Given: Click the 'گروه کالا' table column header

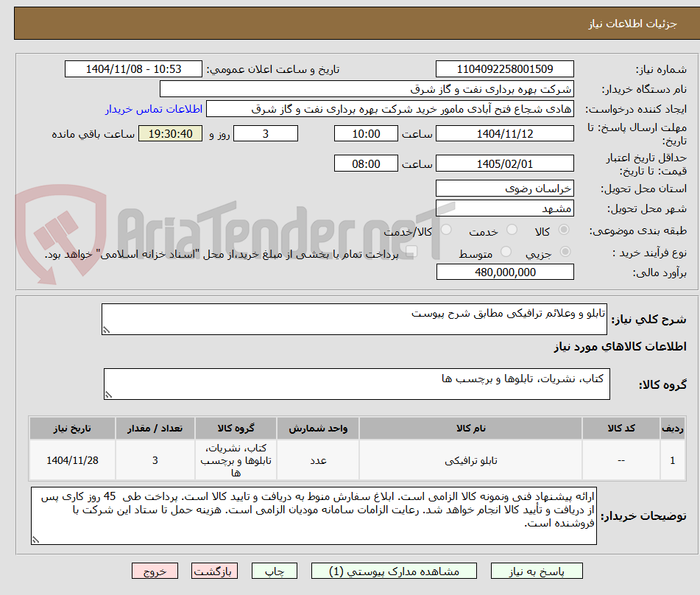Looking at the screenshot, I should point(236,429).
